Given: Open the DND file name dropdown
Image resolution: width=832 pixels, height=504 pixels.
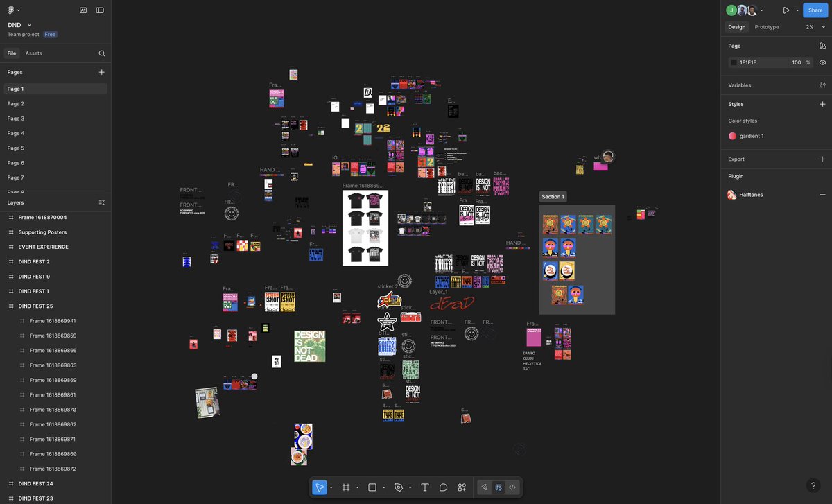Looking at the screenshot, I should [29, 25].
